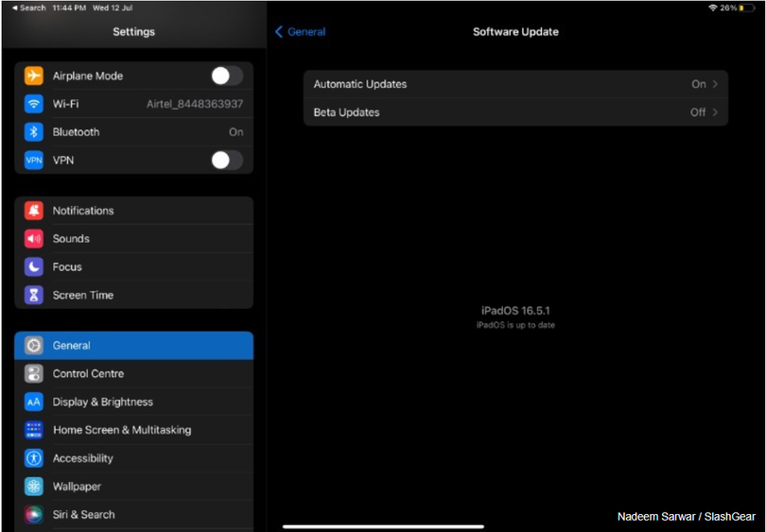
Task: Tap the Wallpaper flower icon
Action: coord(34,486)
